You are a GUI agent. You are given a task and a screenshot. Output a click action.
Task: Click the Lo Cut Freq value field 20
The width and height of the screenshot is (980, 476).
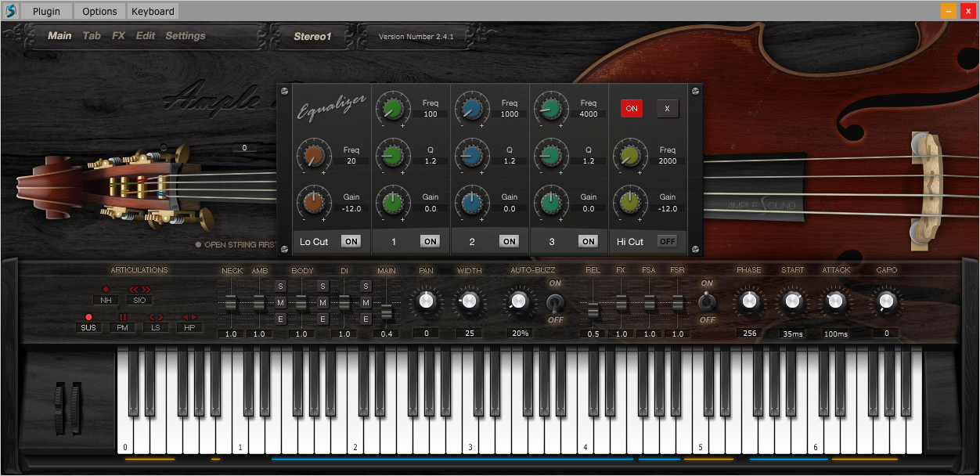[351, 161]
